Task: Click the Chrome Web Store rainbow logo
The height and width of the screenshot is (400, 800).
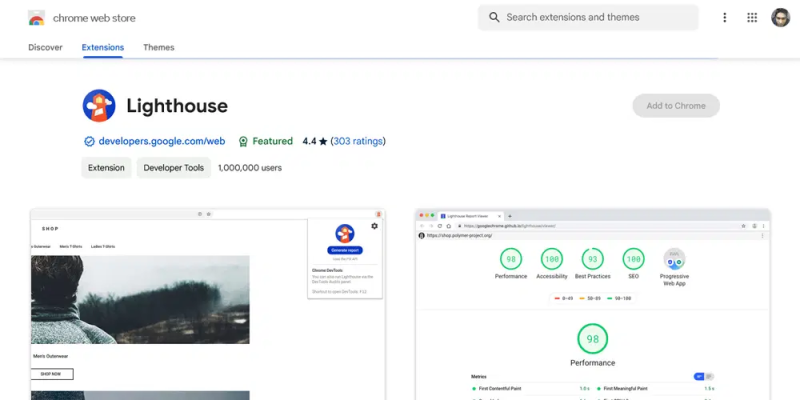Action: click(x=36, y=18)
